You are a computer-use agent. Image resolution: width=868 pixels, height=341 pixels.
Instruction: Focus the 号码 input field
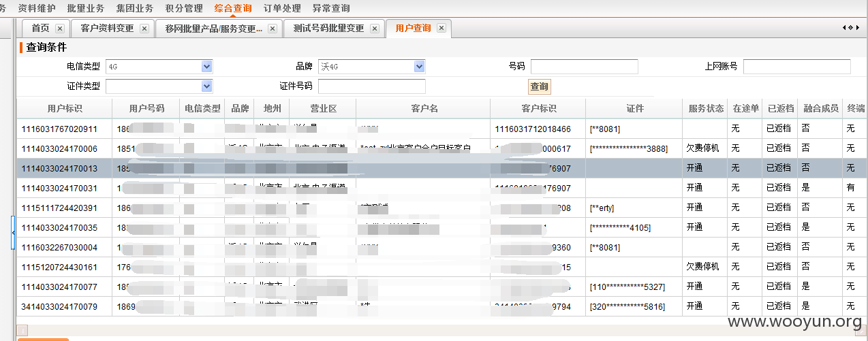pos(585,67)
